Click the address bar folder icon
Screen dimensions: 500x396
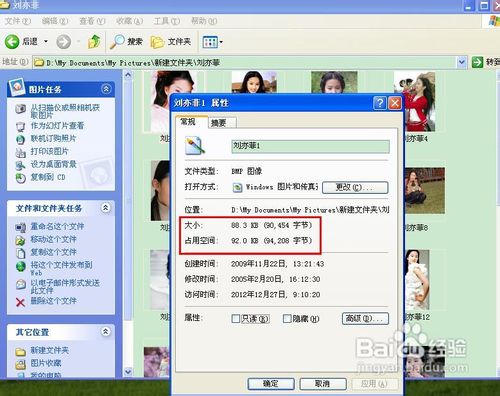[x=39, y=62]
